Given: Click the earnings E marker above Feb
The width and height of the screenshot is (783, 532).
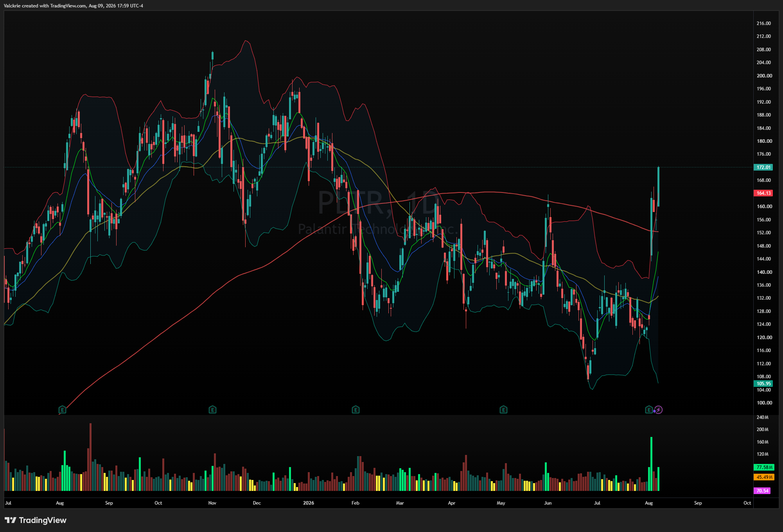Looking at the screenshot, I should [356, 410].
